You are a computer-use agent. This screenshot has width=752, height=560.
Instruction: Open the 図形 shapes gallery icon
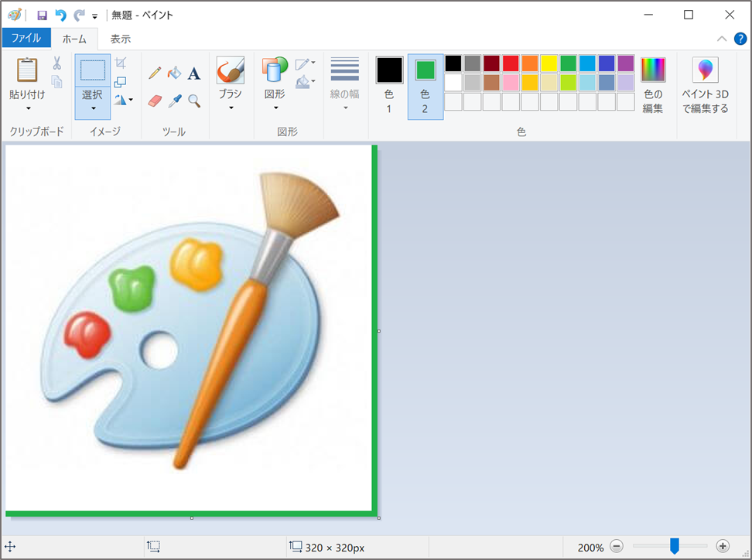click(275, 70)
